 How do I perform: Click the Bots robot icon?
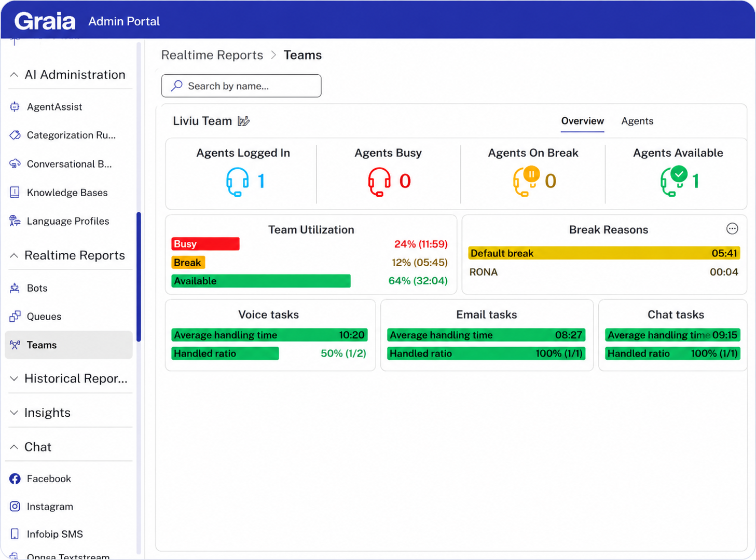point(15,288)
